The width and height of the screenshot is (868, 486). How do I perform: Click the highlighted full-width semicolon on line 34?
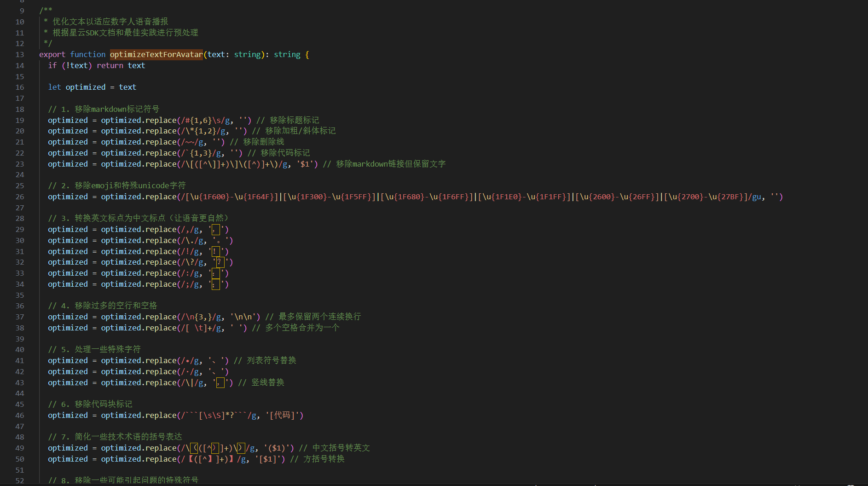point(216,284)
